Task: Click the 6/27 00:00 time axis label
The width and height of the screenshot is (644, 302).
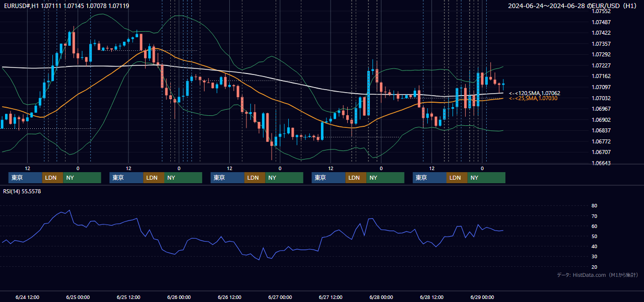Action: (280, 297)
